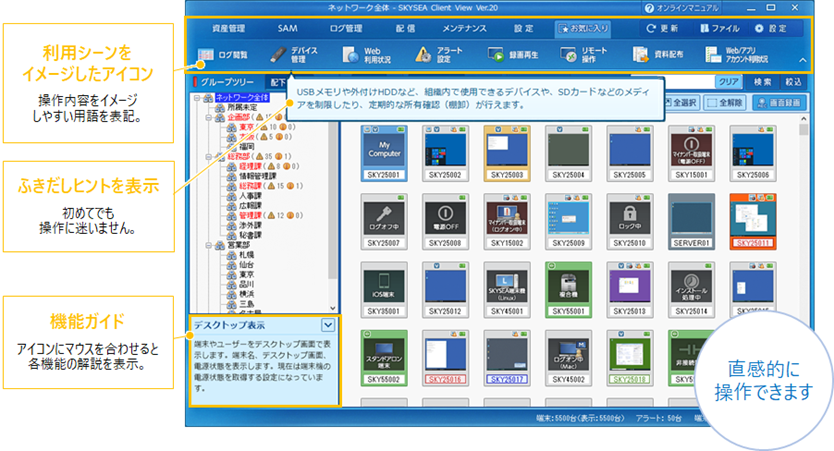Select the SKY45002 Mac terminal thumbnail

(x=568, y=358)
